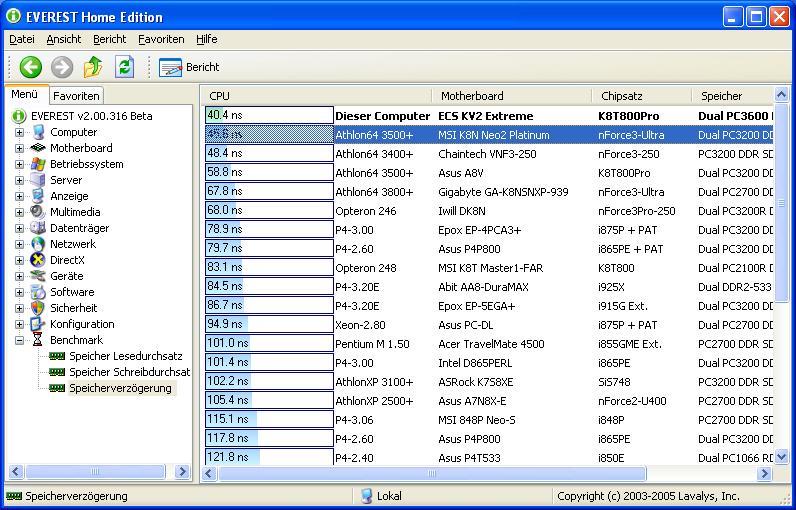This screenshot has height=510, width=796.
Task: Click the 40.4 ns latency bar
Action: click(269, 115)
